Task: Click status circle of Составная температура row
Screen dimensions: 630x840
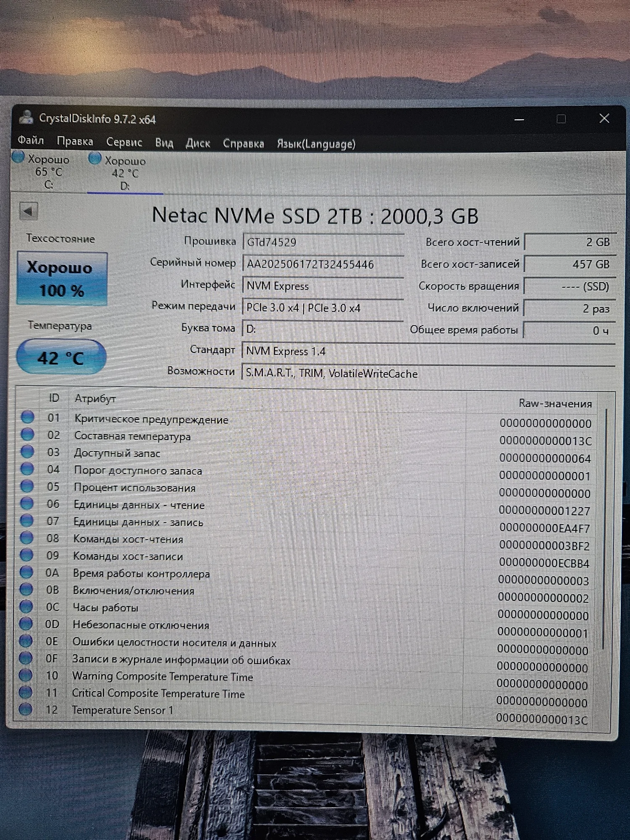Action: 27,434
